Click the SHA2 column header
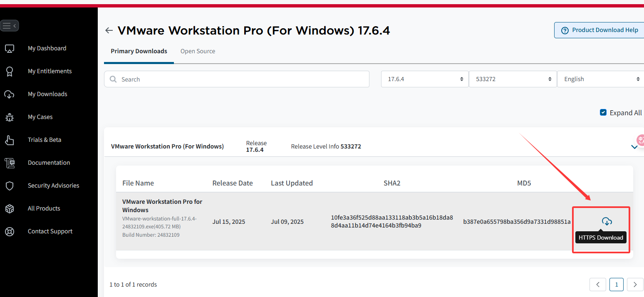Image resolution: width=644 pixels, height=297 pixels. (392, 183)
